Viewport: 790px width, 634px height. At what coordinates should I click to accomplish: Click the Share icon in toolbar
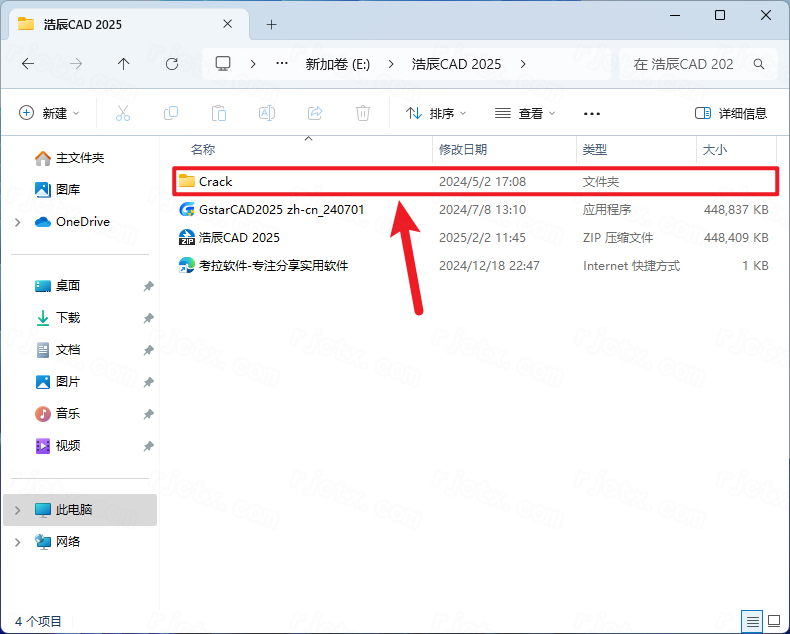click(315, 114)
